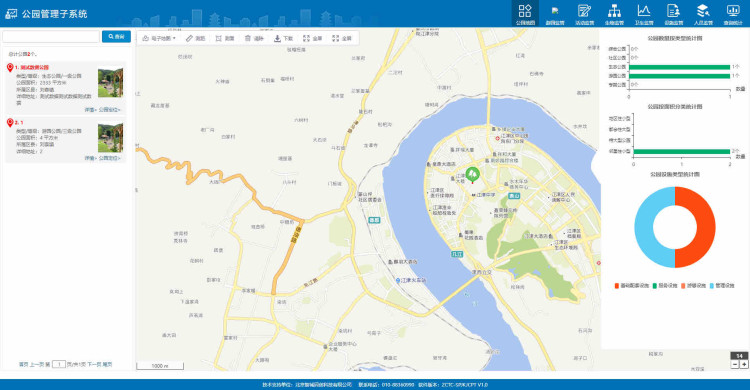Click the blue 查询 search button
The height and width of the screenshot is (390, 750).
(x=116, y=36)
